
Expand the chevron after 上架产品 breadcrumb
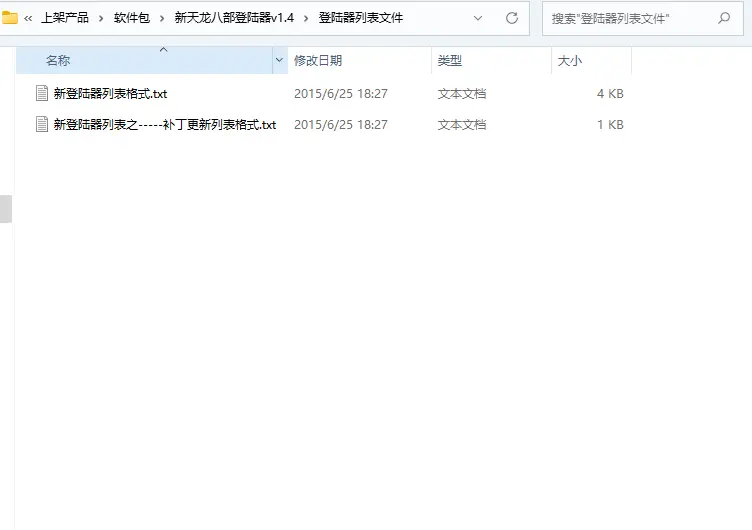(x=101, y=18)
